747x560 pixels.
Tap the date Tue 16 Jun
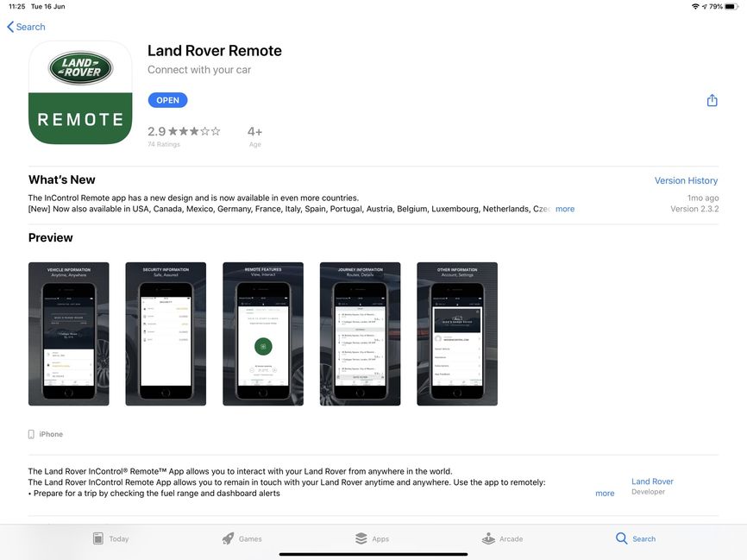pos(48,7)
